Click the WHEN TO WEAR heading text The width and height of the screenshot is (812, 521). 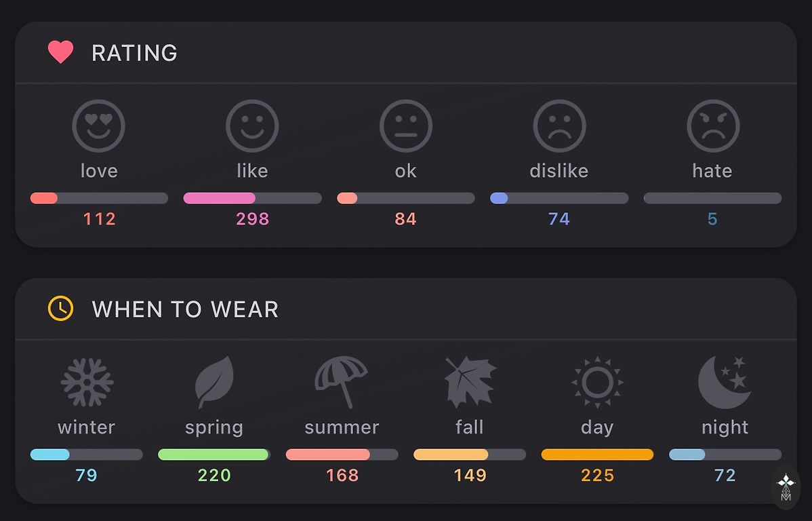(x=185, y=309)
